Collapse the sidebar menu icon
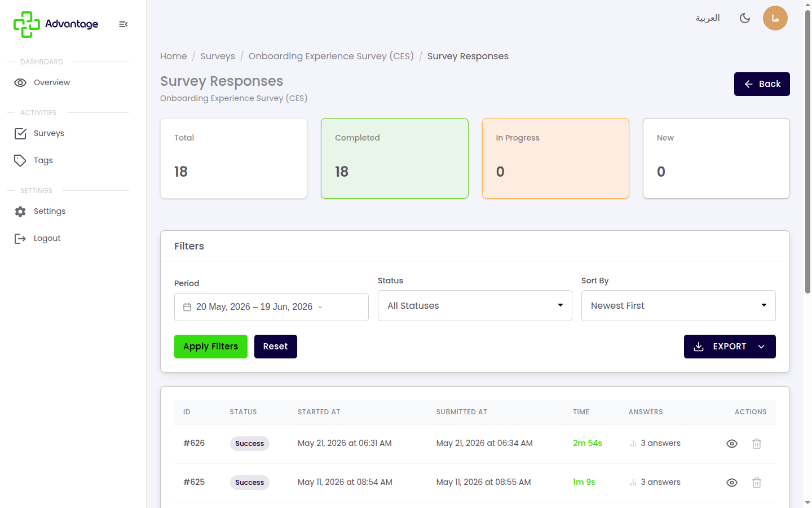This screenshot has height=508, width=812. (x=123, y=24)
